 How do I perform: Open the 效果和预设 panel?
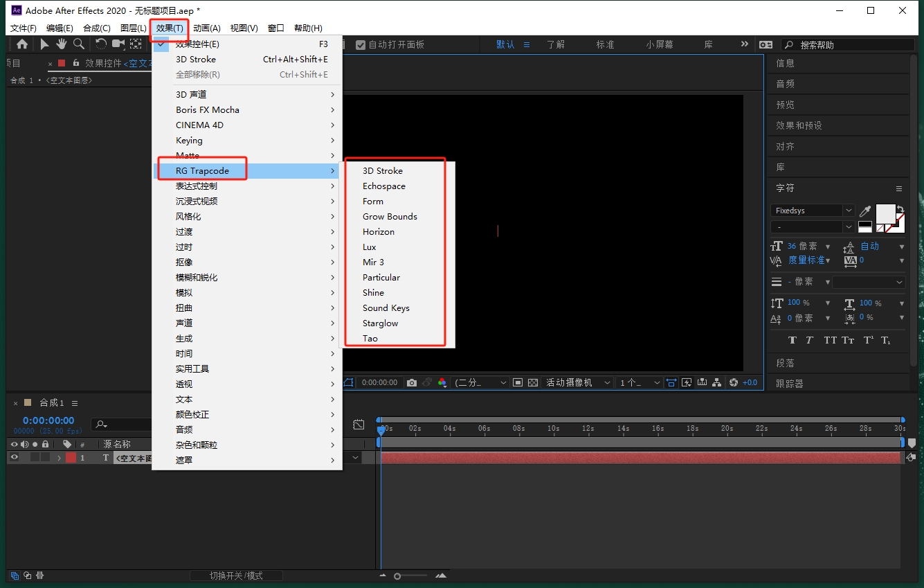(799, 125)
